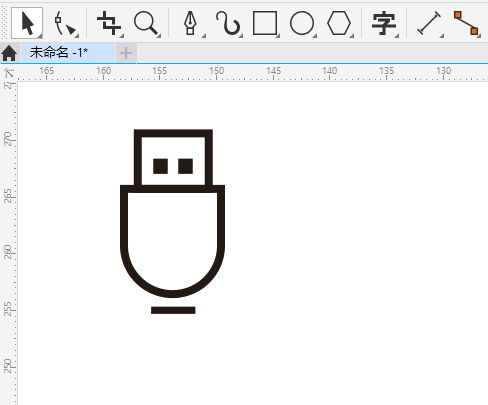The image size is (488, 405).
Task: Select the Pick arrow tool
Action: (x=27, y=23)
